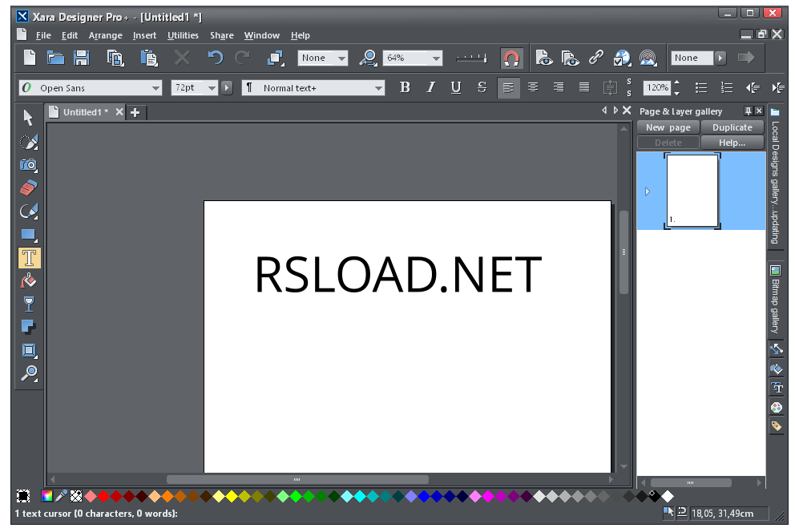Click the New page button
Screen dimensions: 795x532
pyautogui.click(x=668, y=127)
